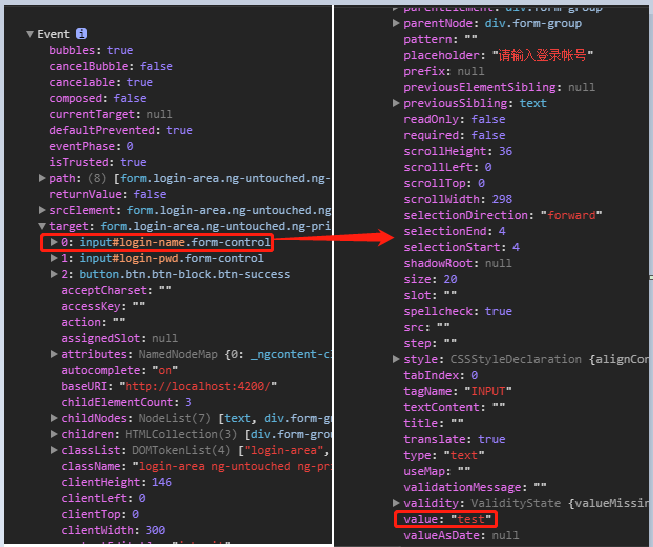Click tagName "INPUT" property
This screenshot has height=547, width=653.
pyautogui.click(x=457, y=391)
